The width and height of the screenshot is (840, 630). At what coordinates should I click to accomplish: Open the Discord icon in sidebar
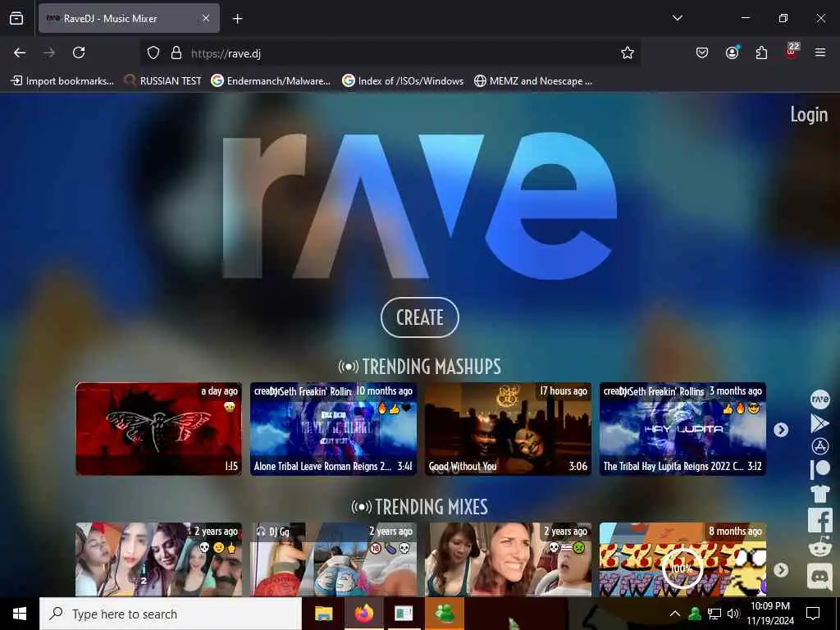coord(819,577)
